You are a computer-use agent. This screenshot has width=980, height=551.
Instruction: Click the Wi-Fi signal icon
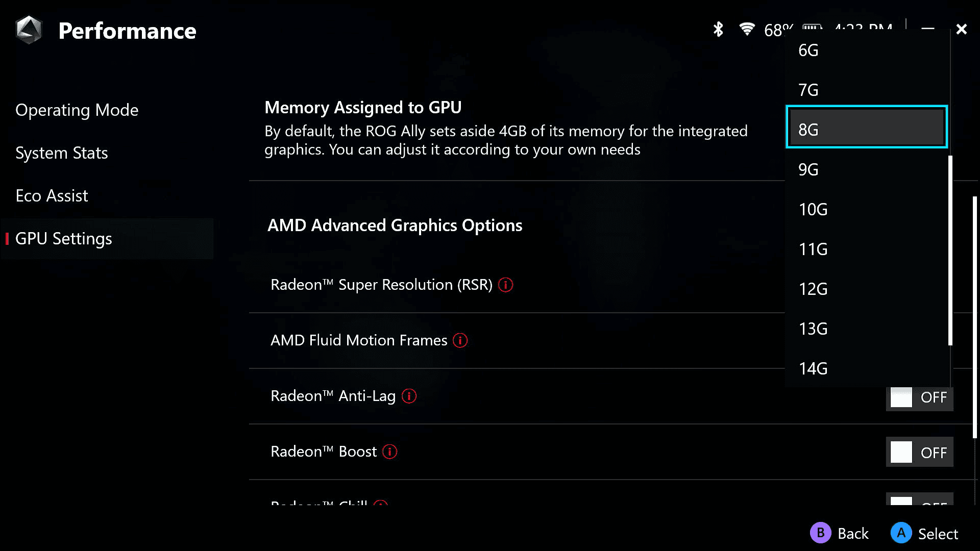(x=747, y=30)
